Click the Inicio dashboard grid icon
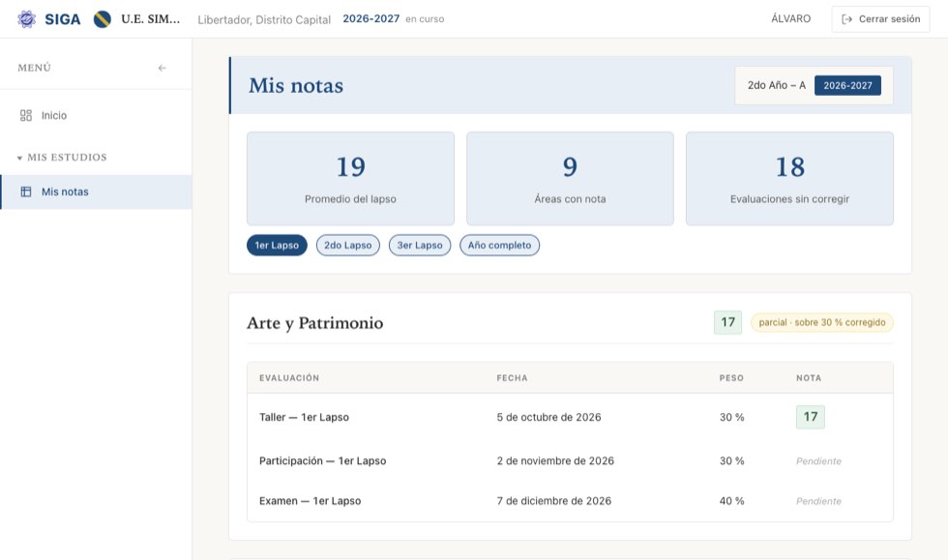Viewport: 948px width, 560px height. [26, 115]
